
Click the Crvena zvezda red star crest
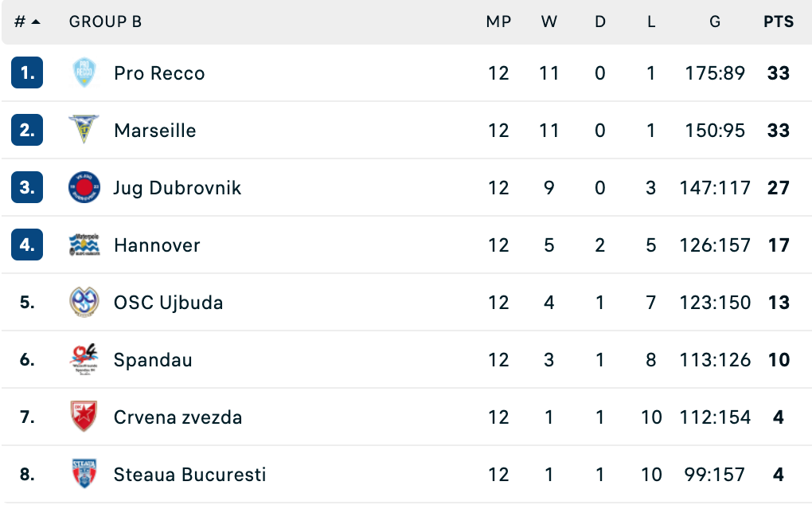(x=84, y=417)
